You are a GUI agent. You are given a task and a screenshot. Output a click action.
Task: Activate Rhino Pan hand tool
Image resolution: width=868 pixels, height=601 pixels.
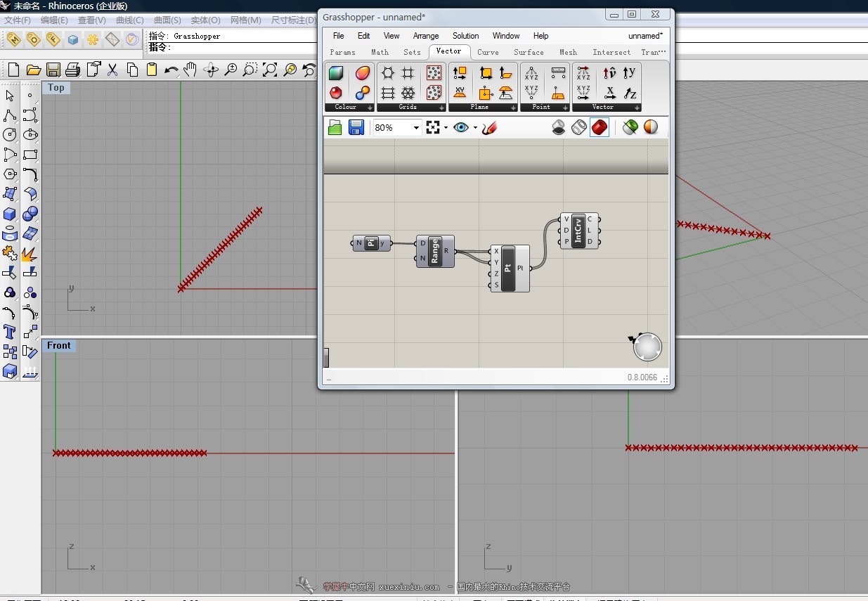(190, 69)
